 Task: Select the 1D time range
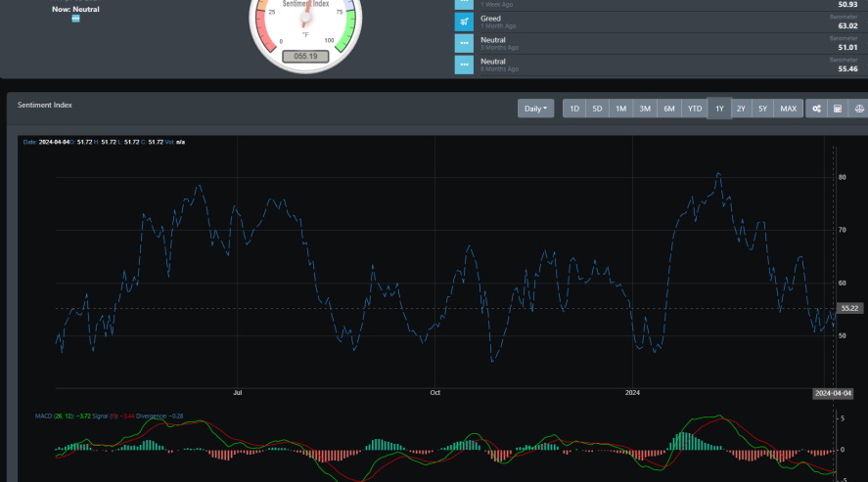click(x=574, y=109)
